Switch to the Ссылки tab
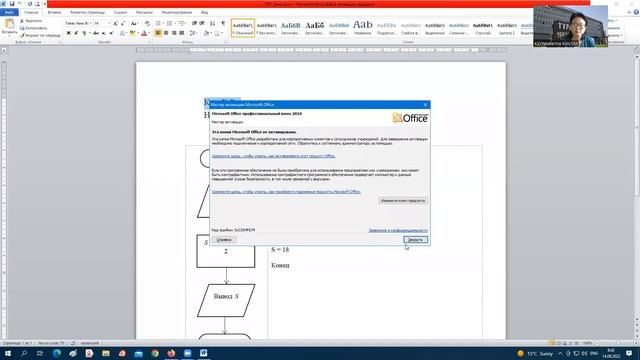The height and width of the screenshot is (360, 640). pos(120,13)
